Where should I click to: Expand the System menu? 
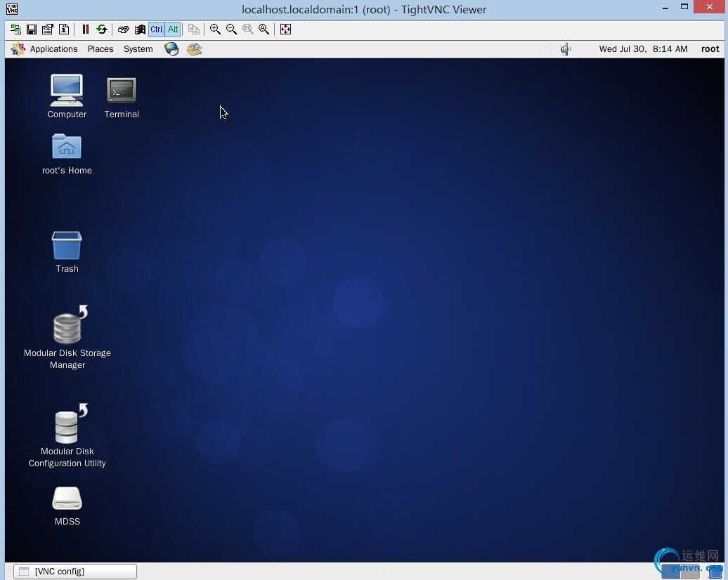pos(138,48)
